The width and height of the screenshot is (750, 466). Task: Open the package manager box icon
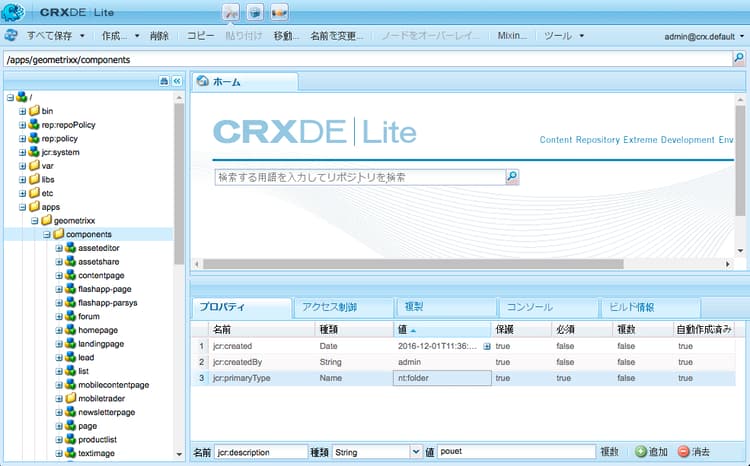click(x=255, y=12)
